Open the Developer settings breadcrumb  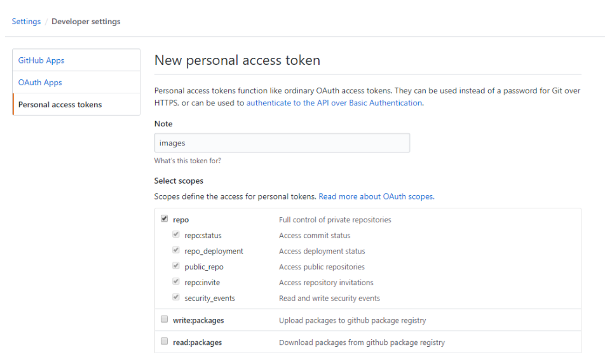[86, 22]
